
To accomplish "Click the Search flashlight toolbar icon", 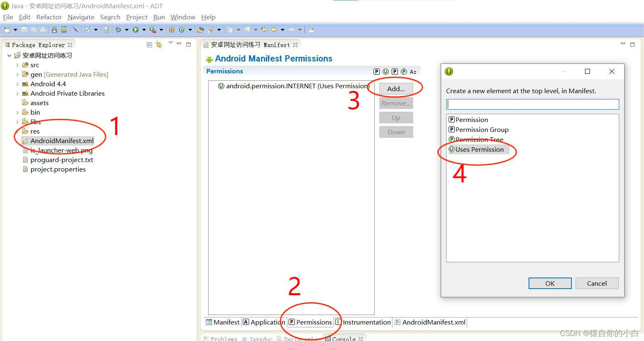I will pos(211,30).
